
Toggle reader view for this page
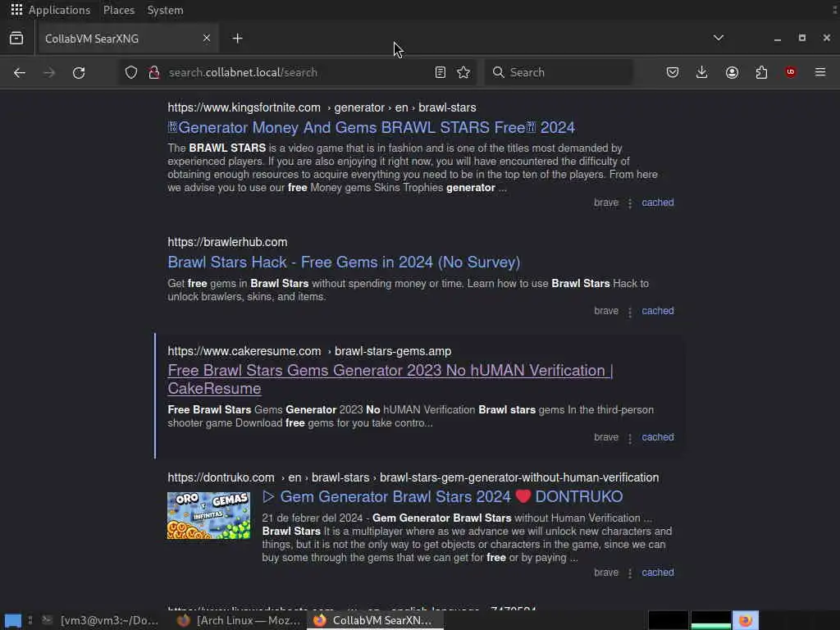[441, 72]
